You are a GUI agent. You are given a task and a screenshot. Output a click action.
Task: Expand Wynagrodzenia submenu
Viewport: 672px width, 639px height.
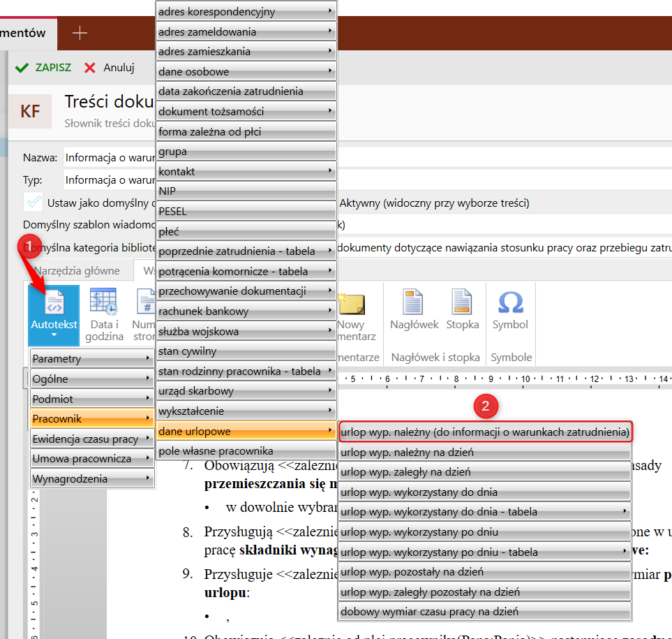(92, 478)
